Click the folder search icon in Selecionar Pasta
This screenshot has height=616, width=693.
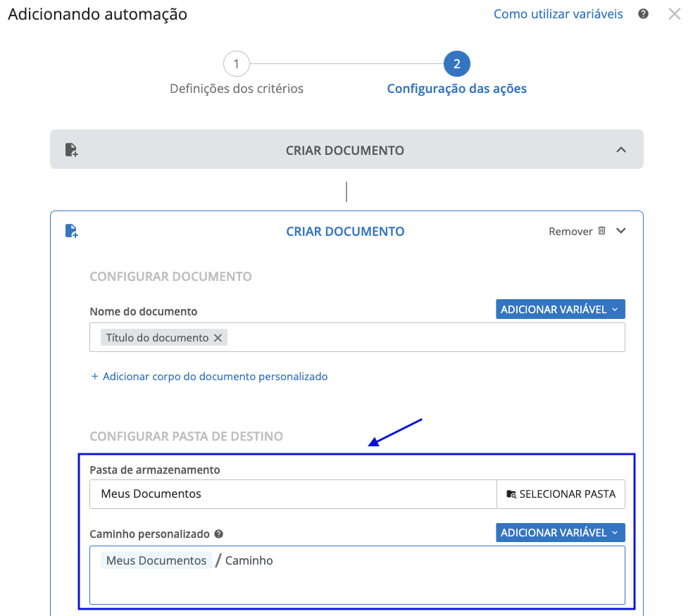(511, 494)
